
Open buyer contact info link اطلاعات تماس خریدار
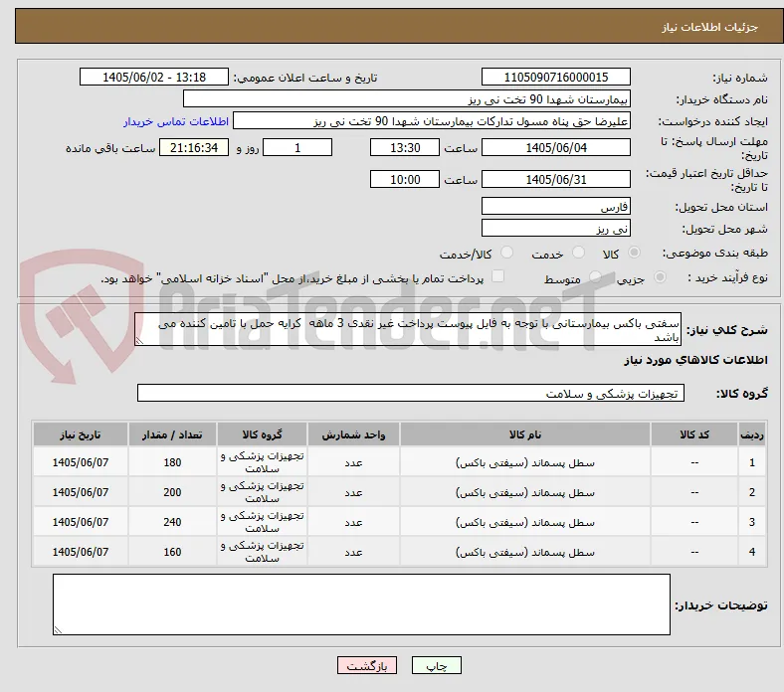click(x=176, y=121)
